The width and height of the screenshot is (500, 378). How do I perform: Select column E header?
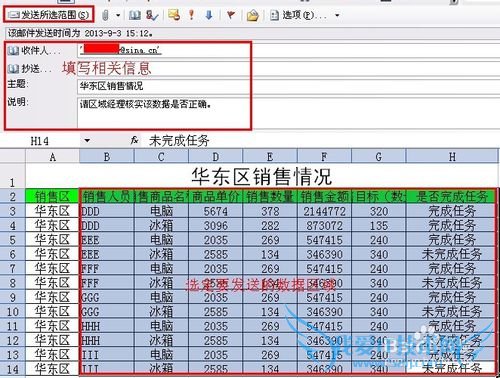(x=270, y=156)
